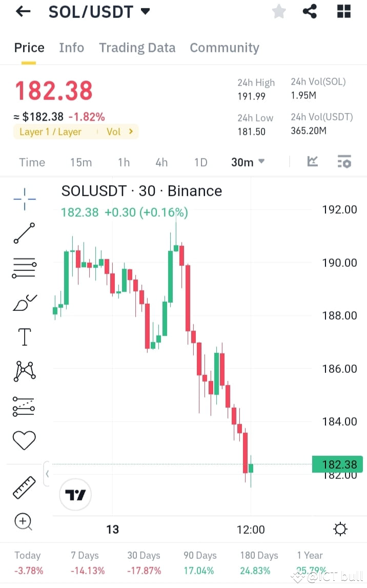Open the Horizontal Lines drawing tool
The height and width of the screenshot is (588, 367).
(x=24, y=267)
